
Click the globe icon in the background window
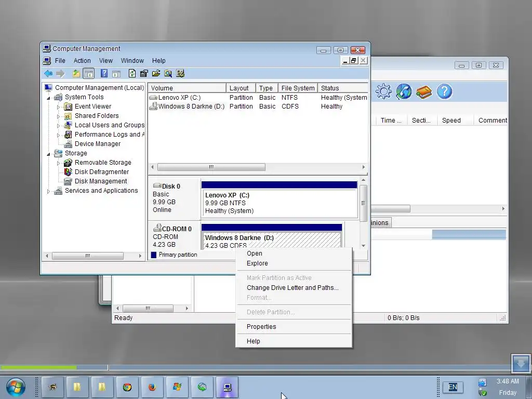404,91
